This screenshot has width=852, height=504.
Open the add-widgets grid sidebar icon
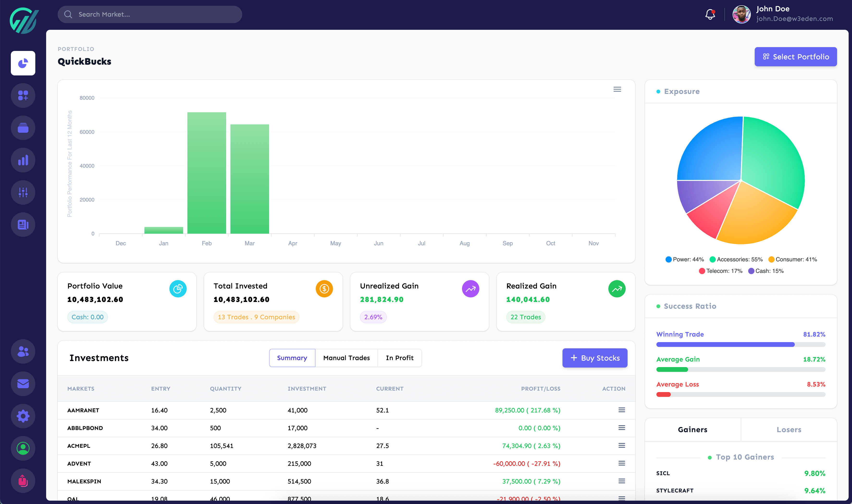click(23, 95)
